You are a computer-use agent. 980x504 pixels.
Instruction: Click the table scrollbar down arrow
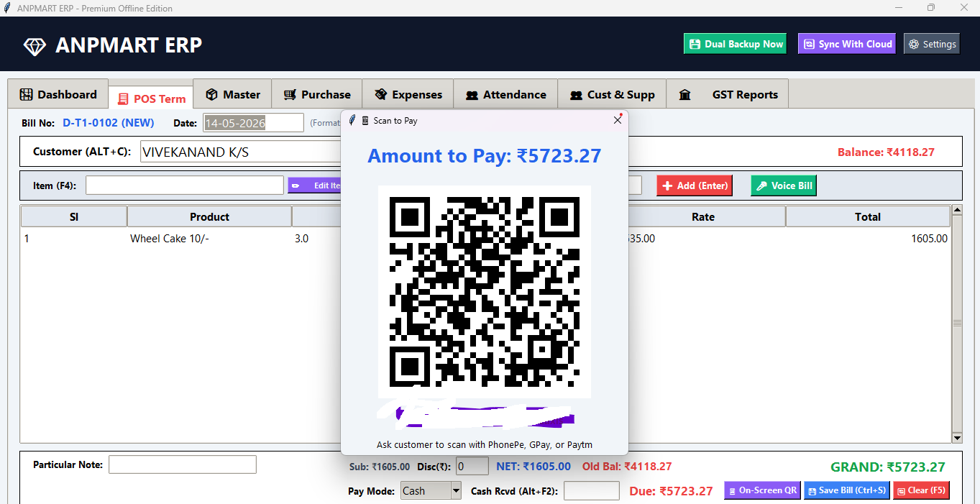[x=957, y=437]
